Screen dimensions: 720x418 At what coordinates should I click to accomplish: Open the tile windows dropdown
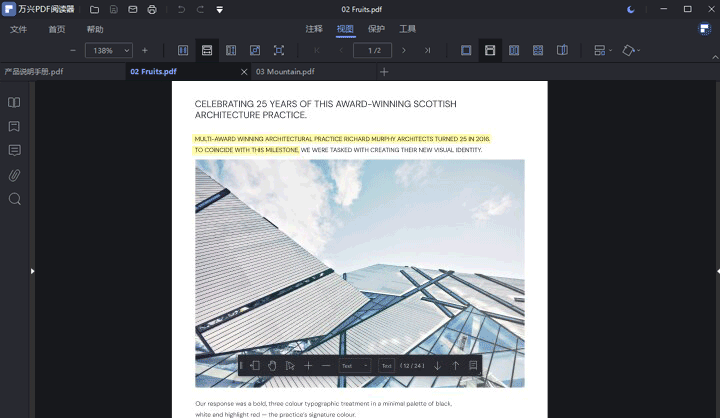[x=602, y=50]
